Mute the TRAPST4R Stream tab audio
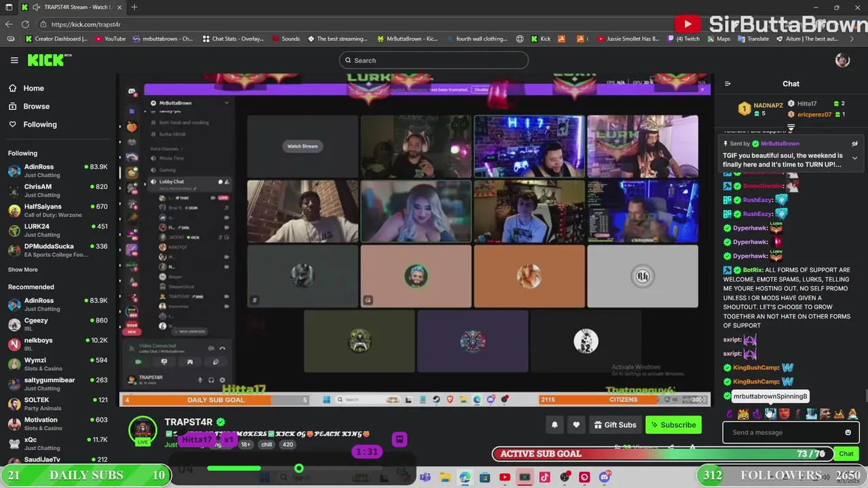Screen dimensions: 868x488 point(36,7)
